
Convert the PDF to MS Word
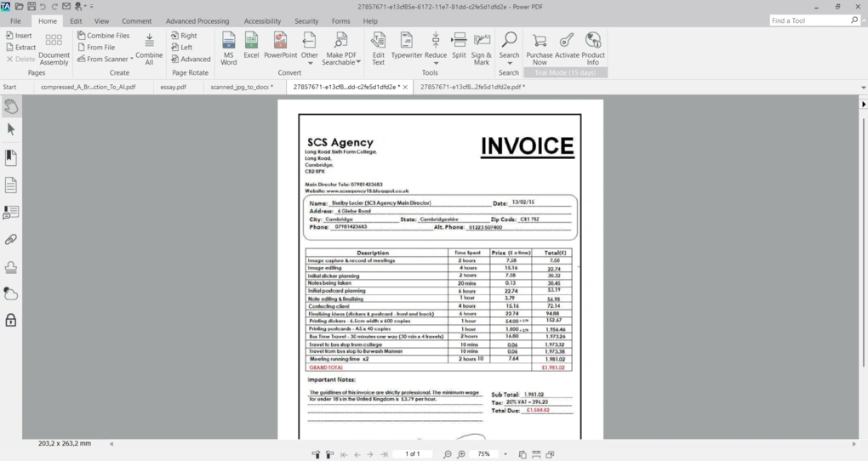(x=229, y=48)
